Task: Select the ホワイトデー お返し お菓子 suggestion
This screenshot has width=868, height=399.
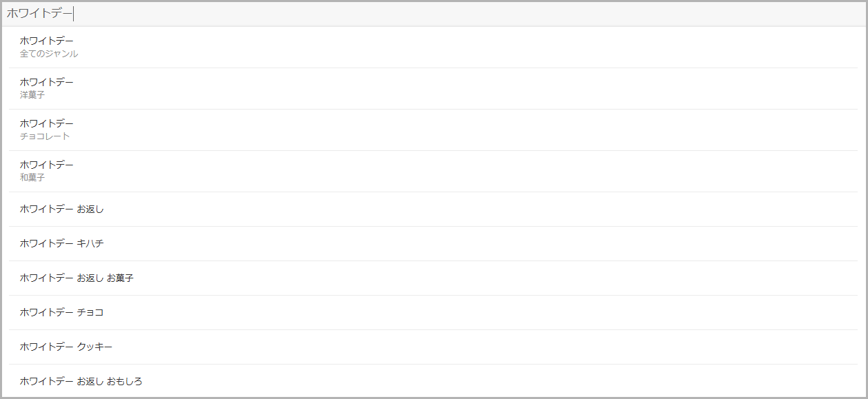Action: pos(434,278)
